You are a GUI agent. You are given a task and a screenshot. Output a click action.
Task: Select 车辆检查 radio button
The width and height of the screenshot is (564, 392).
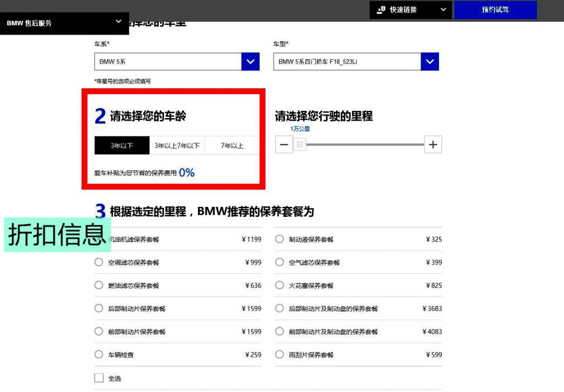coord(99,354)
